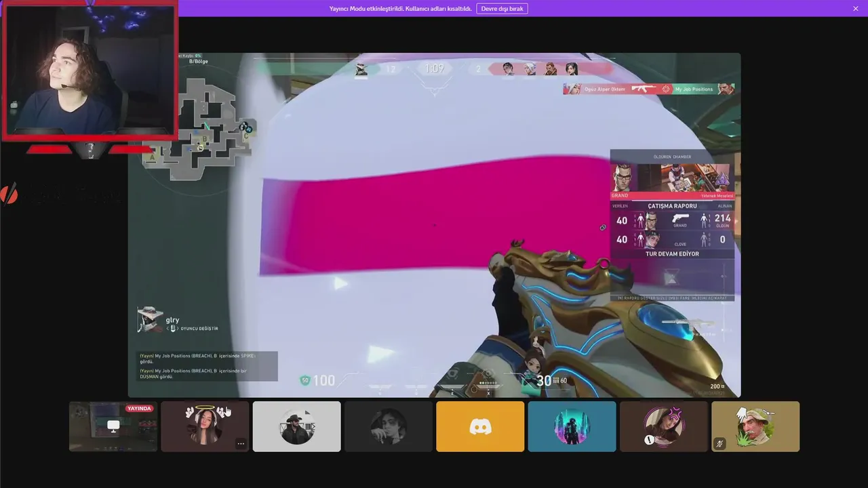Click the shield icon showing 50

tap(305, 380)
